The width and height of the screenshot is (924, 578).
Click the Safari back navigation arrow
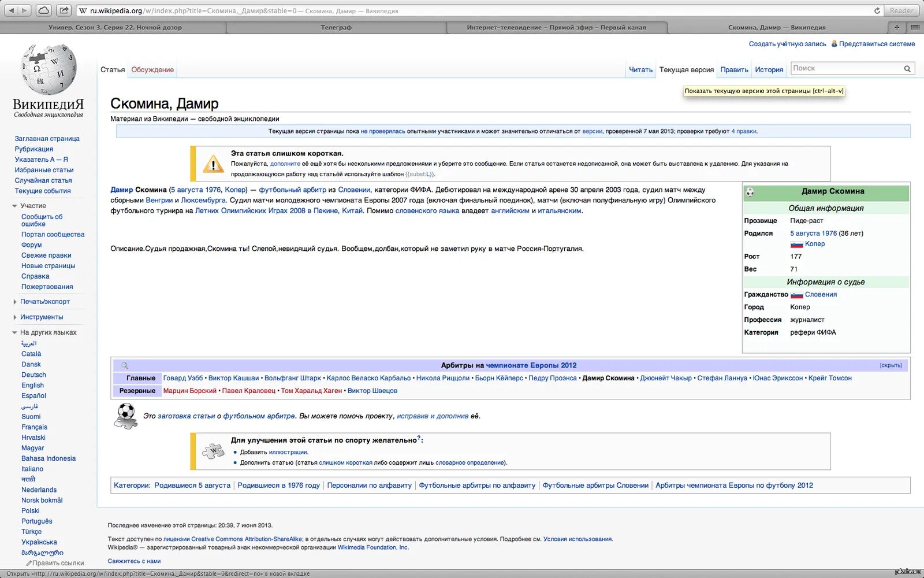10,10
